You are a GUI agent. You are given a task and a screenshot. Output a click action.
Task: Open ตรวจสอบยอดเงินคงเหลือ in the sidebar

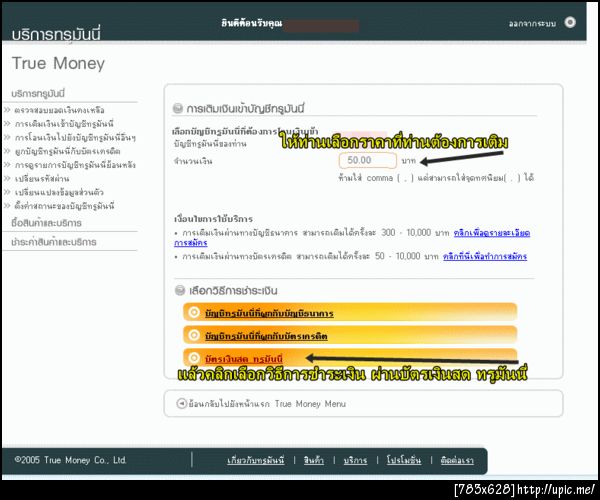[x=59, y=110]
